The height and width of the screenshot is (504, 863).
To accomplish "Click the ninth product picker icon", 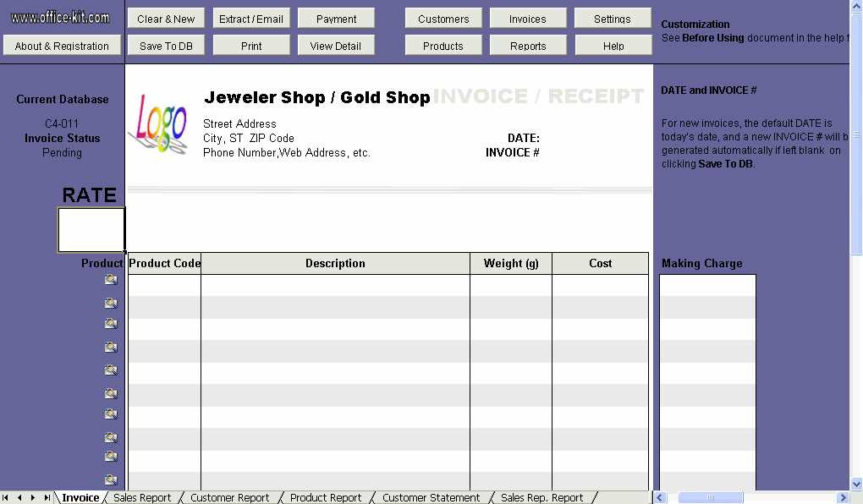I will pyautogui.click(x=111, y=457).
